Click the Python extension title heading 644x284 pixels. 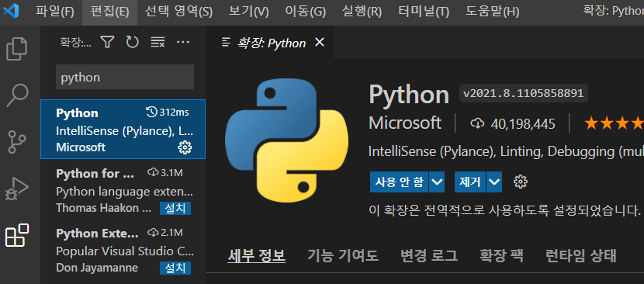pos(409,95)
